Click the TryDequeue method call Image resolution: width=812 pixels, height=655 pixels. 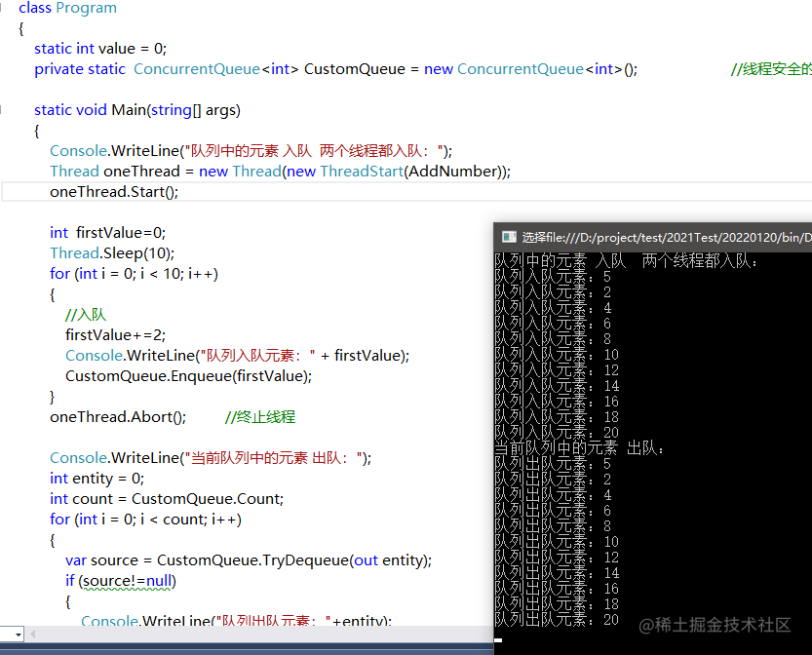(x=304, y=559)
